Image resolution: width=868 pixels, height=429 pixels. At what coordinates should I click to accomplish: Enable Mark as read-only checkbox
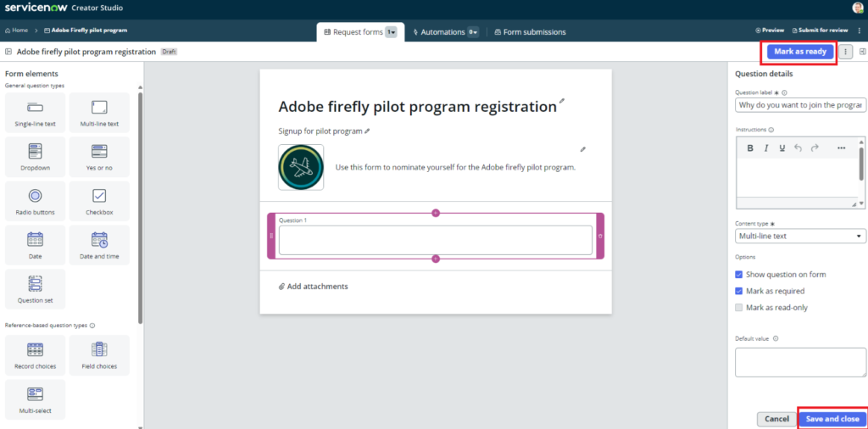739,308
